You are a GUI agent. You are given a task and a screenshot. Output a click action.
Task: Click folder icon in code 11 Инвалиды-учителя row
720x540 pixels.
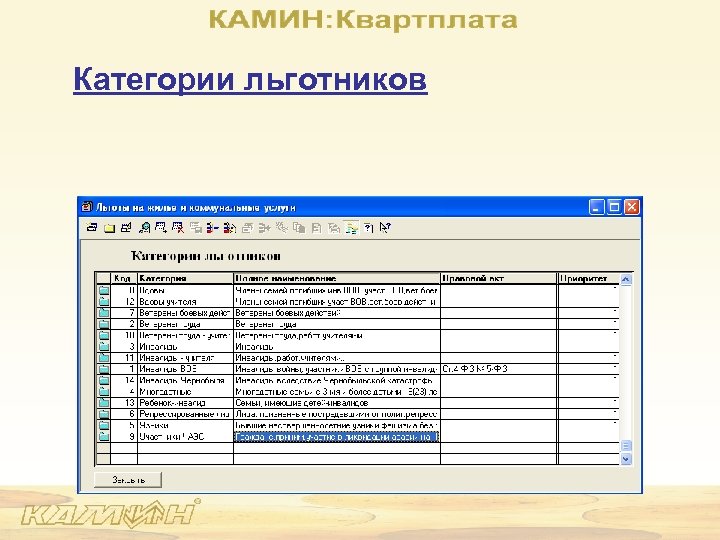pyautogui.click(x=104, y=358)
